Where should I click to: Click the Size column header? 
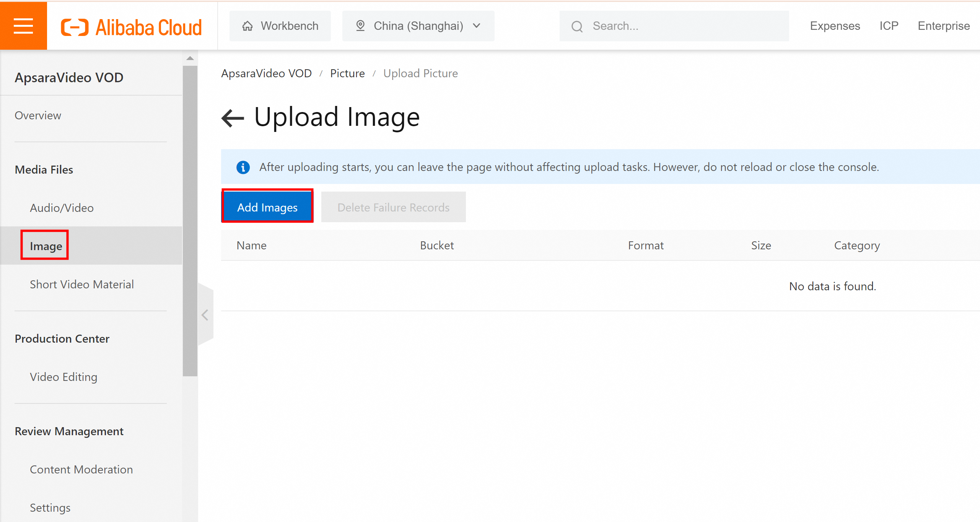point(761,245)
